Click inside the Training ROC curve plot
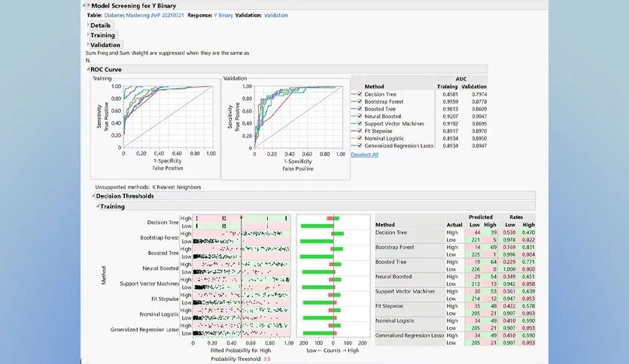 pos(168,117)
